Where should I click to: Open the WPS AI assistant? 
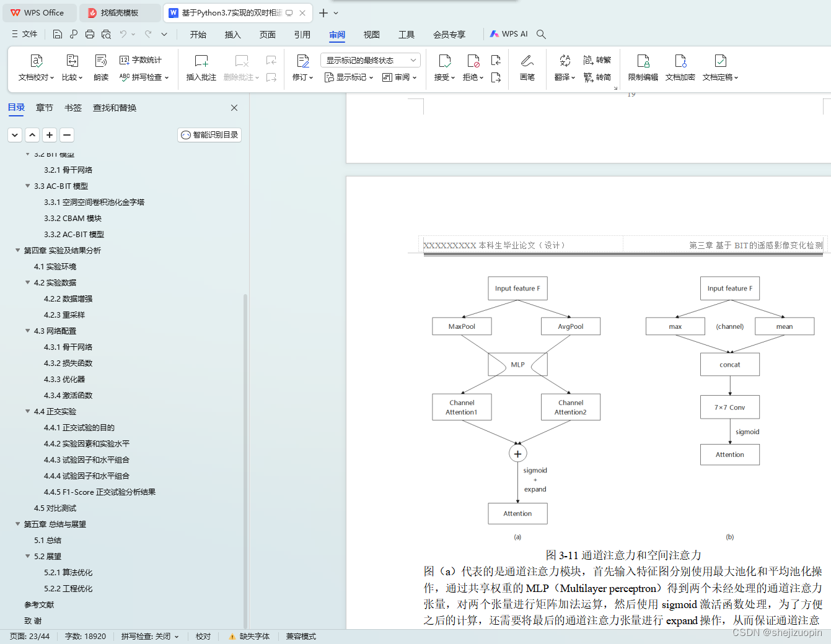509,34
